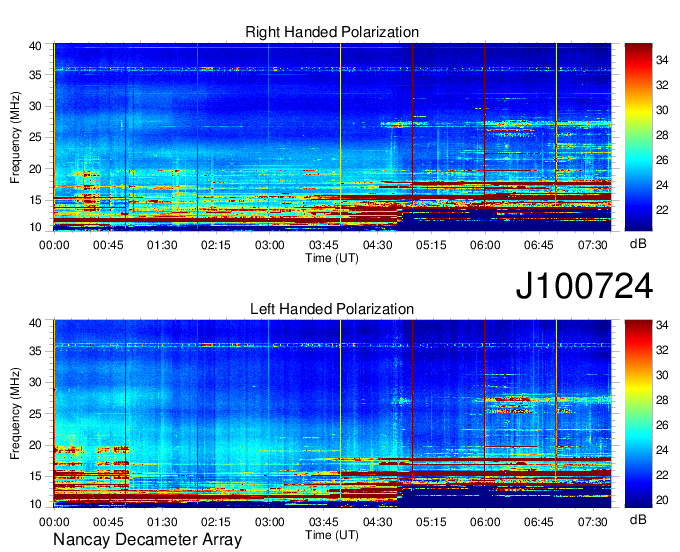The image size is (680, 552).
Task: Click the Left Handed Polarization spectrogram image
Action: (x=332, y=414)
